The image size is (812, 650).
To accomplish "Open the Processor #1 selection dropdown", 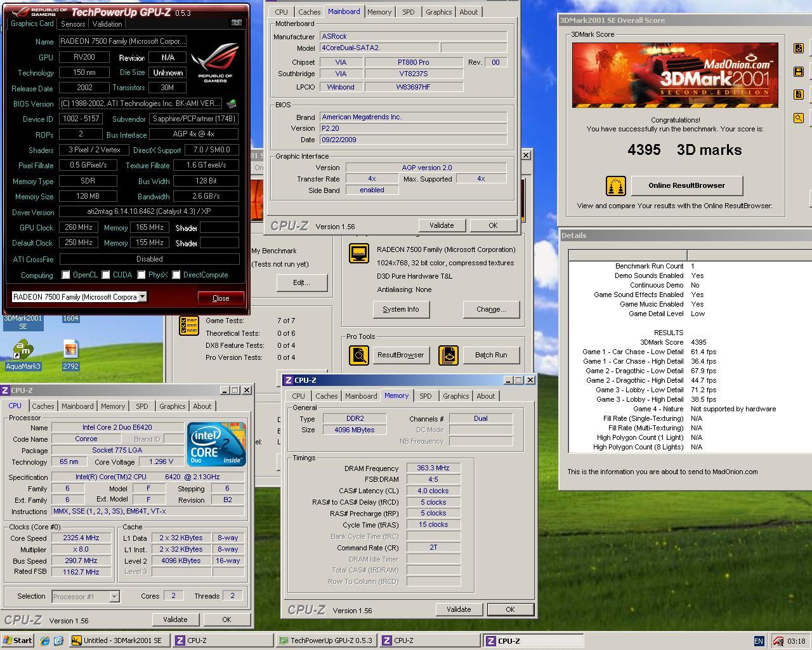I will click(x=114, y=596).
